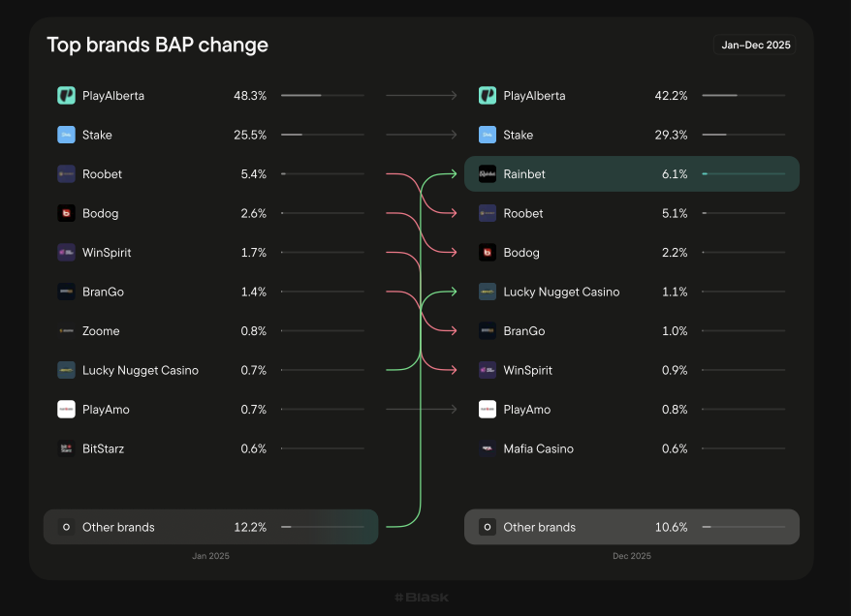
Task: Select the Lucky Nugget Casino icon in January list
Action: 66,370
